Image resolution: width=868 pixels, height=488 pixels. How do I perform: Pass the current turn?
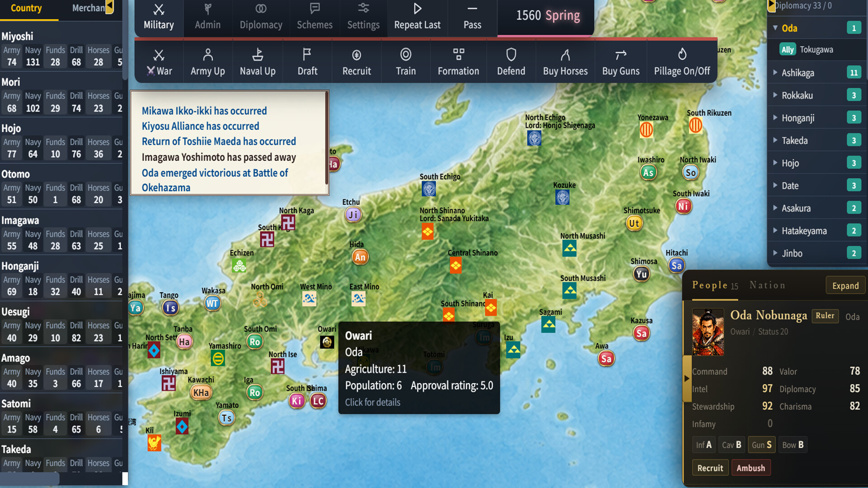(472, 17)
